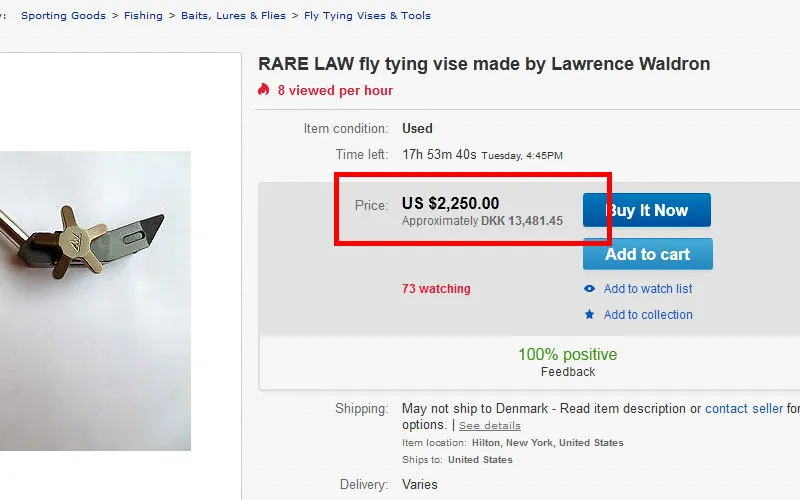The image size is (800, 500).
Task: Click the US $2,250.00 price
Action: click(450, 204)
